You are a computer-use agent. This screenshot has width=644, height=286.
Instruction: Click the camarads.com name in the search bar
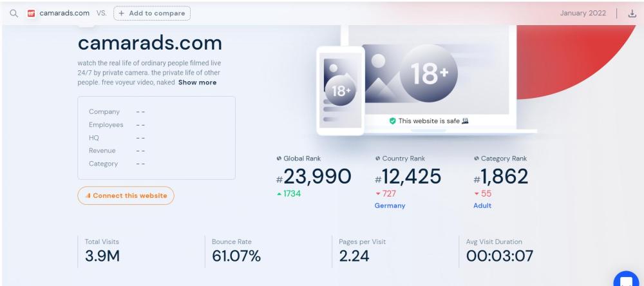point(65,13)
